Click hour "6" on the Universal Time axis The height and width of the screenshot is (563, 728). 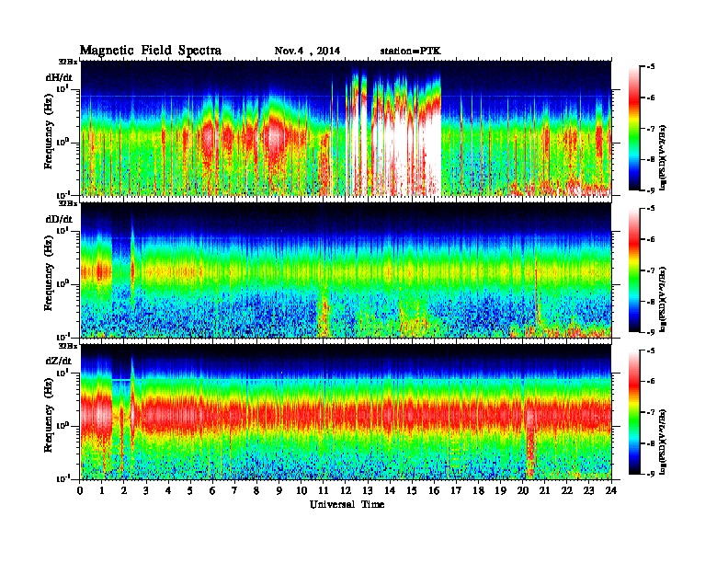tap(212, 490)
